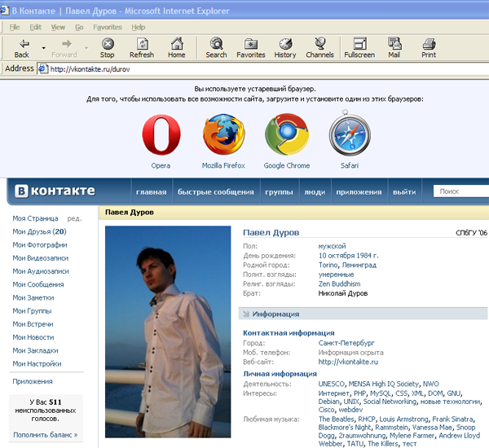The width and height of the screenshot is (489, 448).
Task: Log out with выйти link
Action: click(404, 191)
